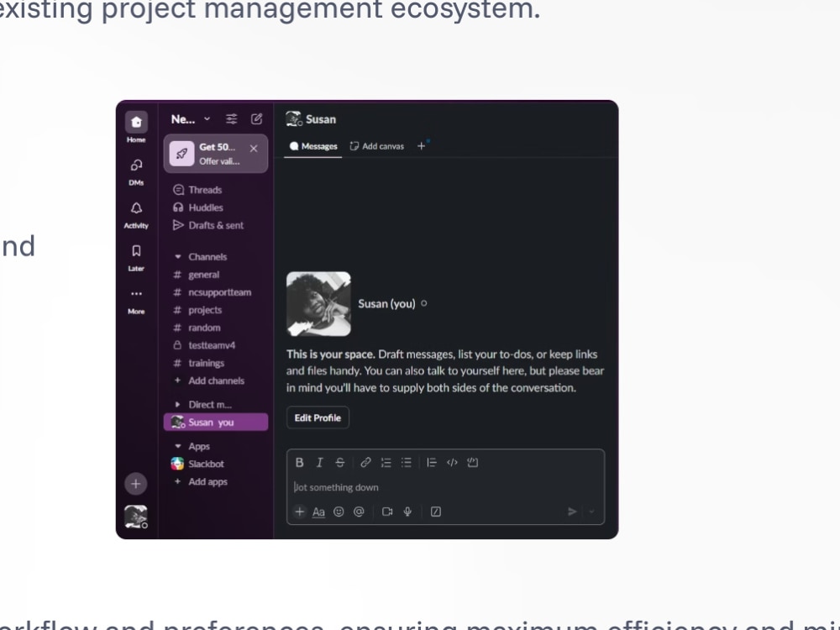Click the Jot something down message field
Screen dimensions: 840x630
(x=446, y=487)
